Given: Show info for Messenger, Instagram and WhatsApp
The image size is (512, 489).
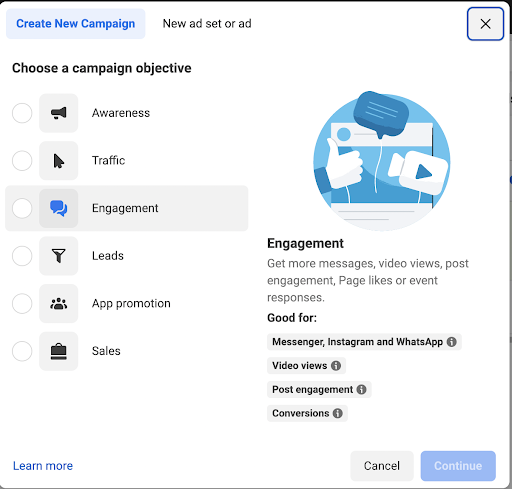Looking at the screenshot, I should pos(452,342).
